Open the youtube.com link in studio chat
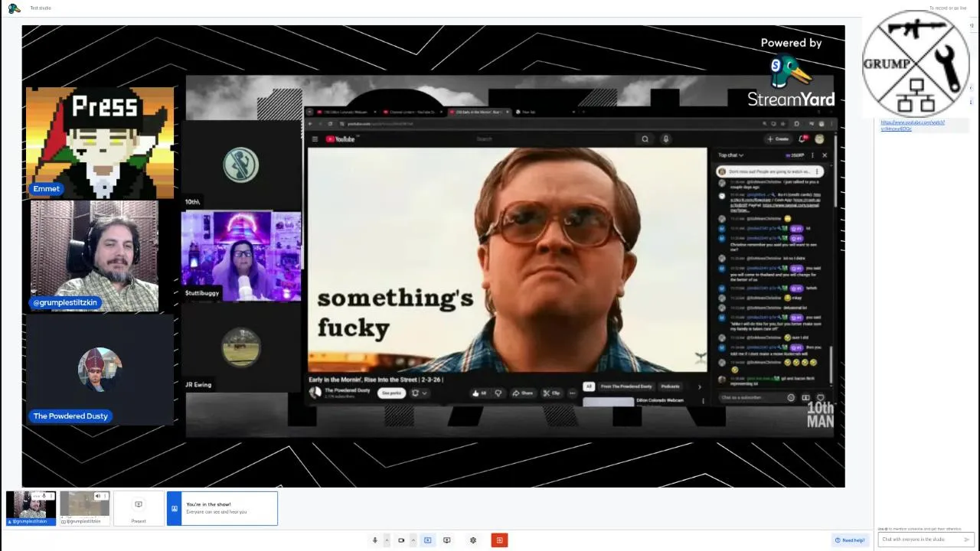 point(913,126)
